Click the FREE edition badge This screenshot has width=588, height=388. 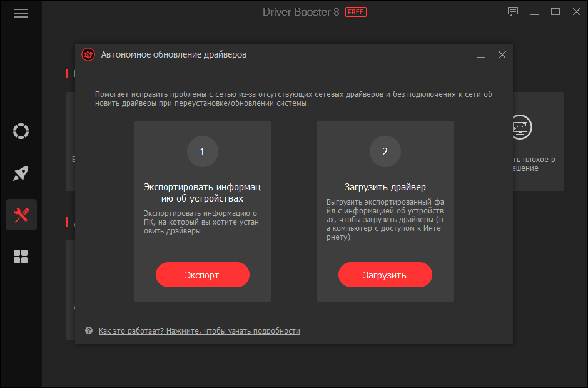tap(355, 12)
